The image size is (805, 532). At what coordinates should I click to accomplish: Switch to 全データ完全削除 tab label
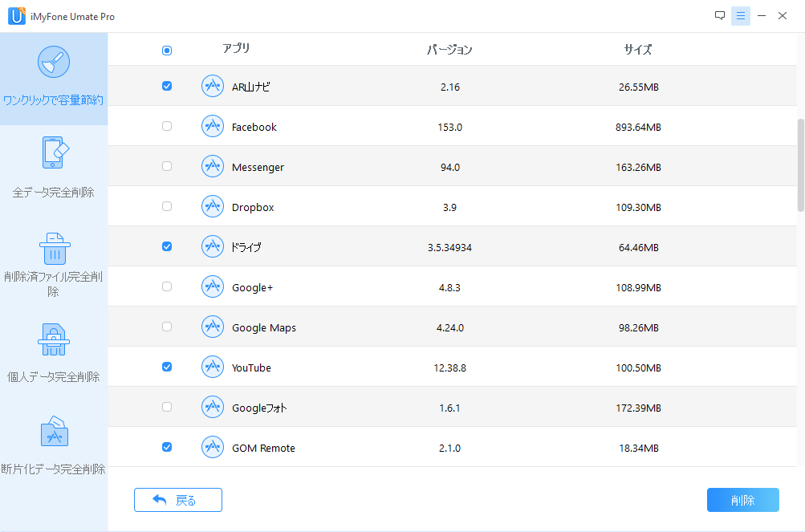[x=54, y=193]
